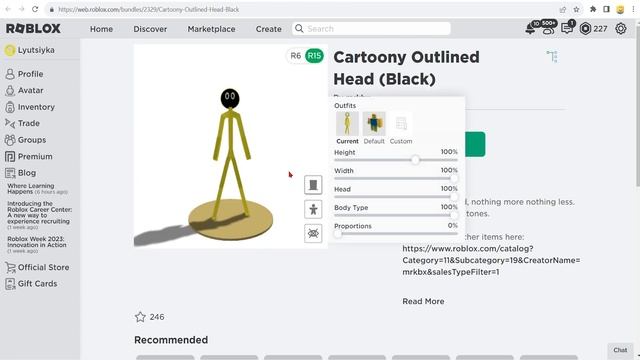
Task: Click the browser address bar URL
Action: pyautogui.click(x=149, y=9)
